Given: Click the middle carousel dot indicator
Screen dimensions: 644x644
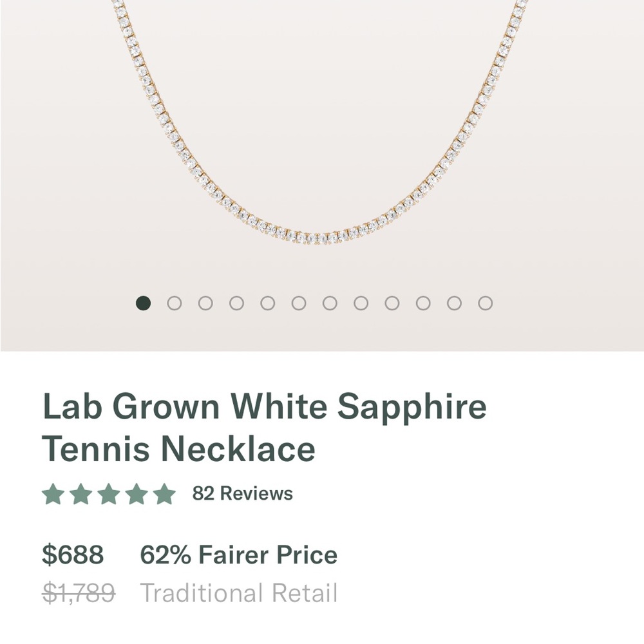Looking at the screenshot, I should 329,302.
